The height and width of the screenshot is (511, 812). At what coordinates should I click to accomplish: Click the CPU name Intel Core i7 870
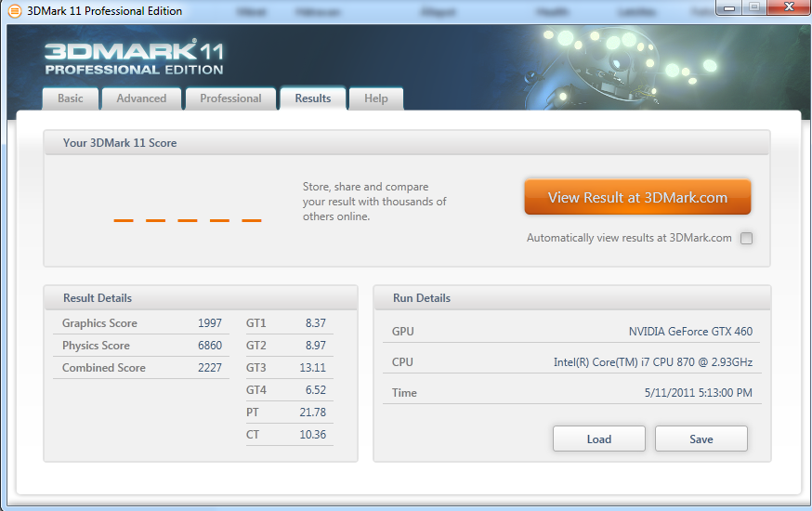click(x=653, y=362)
